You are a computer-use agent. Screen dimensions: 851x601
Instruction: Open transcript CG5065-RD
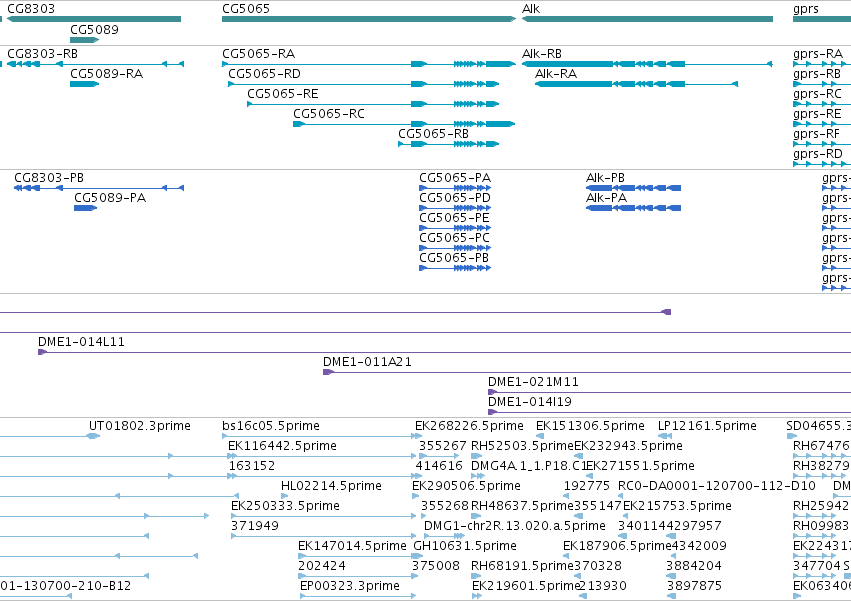point(264,74)
